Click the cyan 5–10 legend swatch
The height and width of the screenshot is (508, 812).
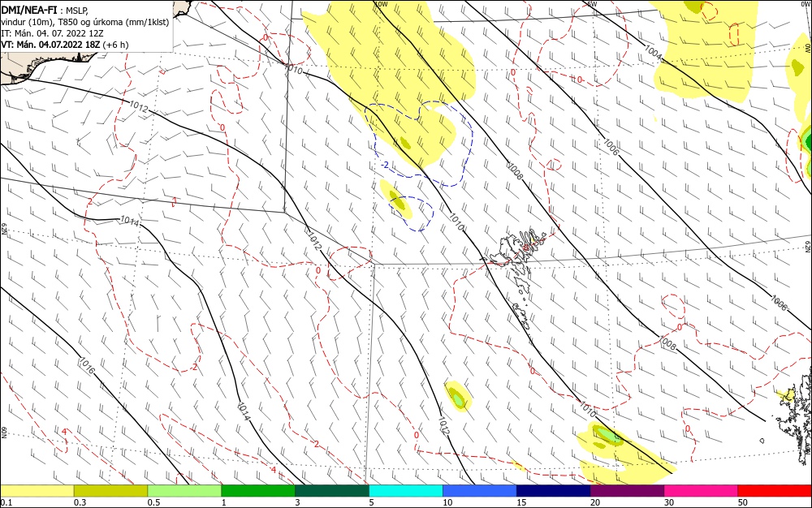406,491
